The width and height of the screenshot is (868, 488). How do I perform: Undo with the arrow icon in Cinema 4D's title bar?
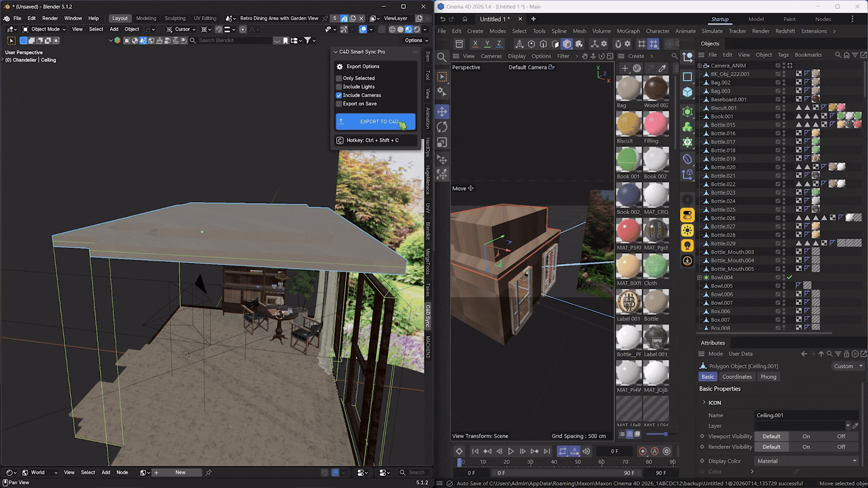click(x=443, y=19)
